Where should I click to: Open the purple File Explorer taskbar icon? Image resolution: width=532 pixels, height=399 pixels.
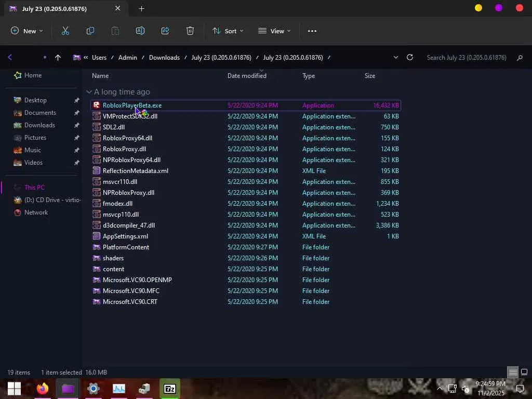pos(68,389)
